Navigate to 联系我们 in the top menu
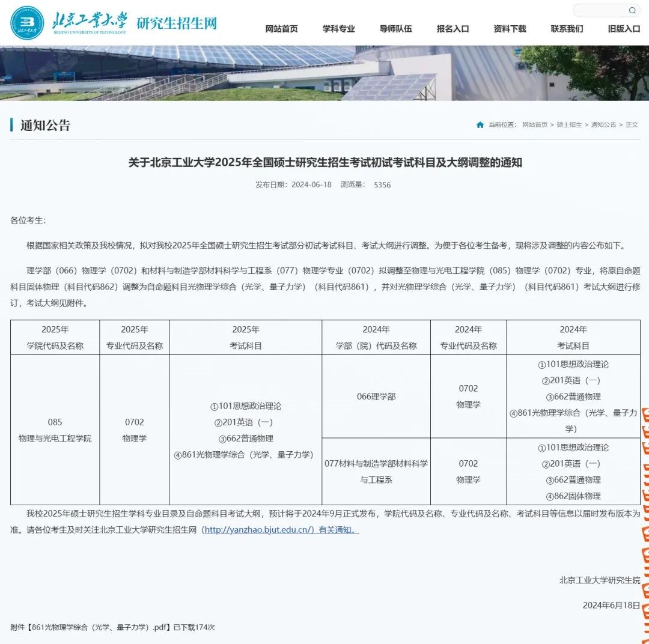Viewport: 649px width, 644px height. [567, 29]
